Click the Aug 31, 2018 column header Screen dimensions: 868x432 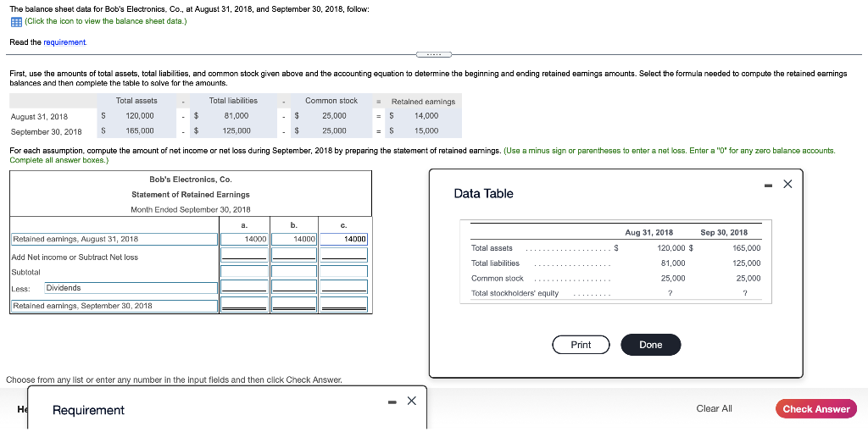[x=648, y=232]
